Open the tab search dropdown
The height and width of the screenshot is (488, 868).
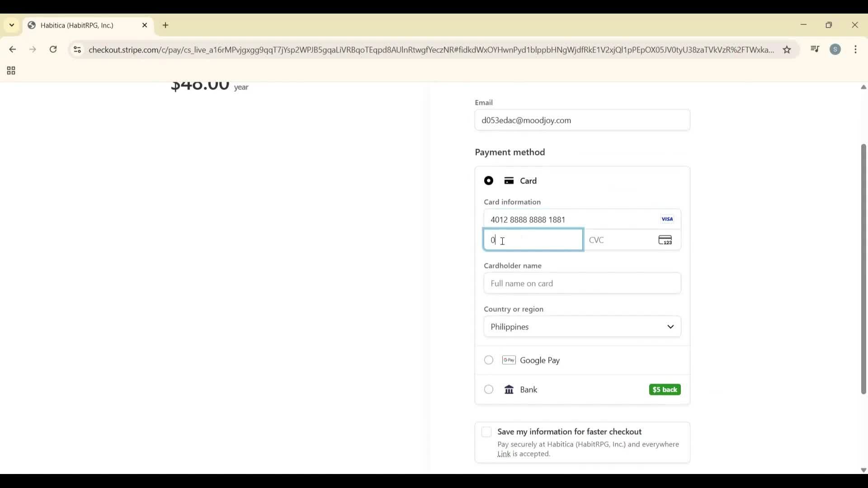[12, 25]
